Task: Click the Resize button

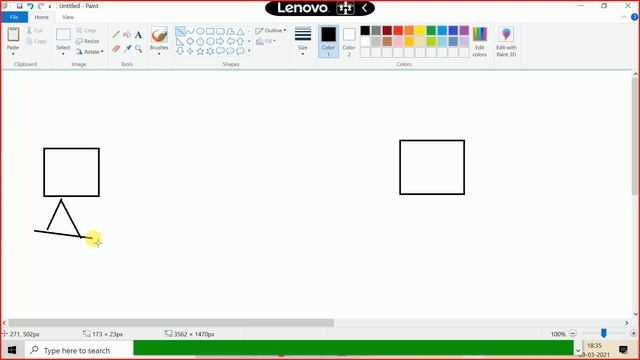Action: click(x=87, y=41)
